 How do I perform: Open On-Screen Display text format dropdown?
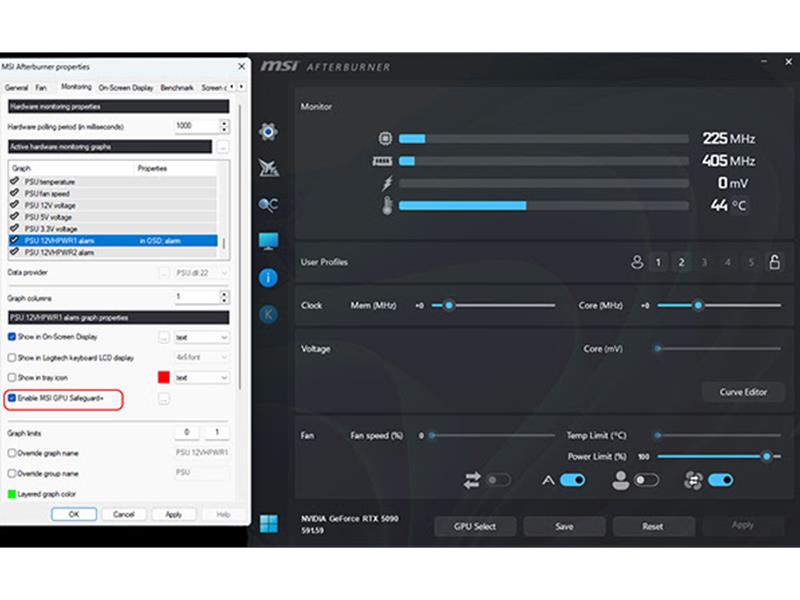click(x=202, y=338)
